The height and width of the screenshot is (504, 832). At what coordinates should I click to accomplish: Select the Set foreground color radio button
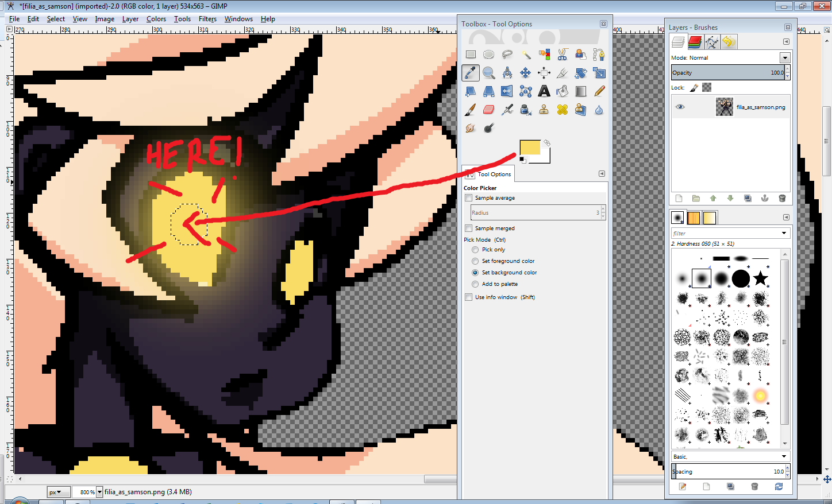(x=475, y=261)
